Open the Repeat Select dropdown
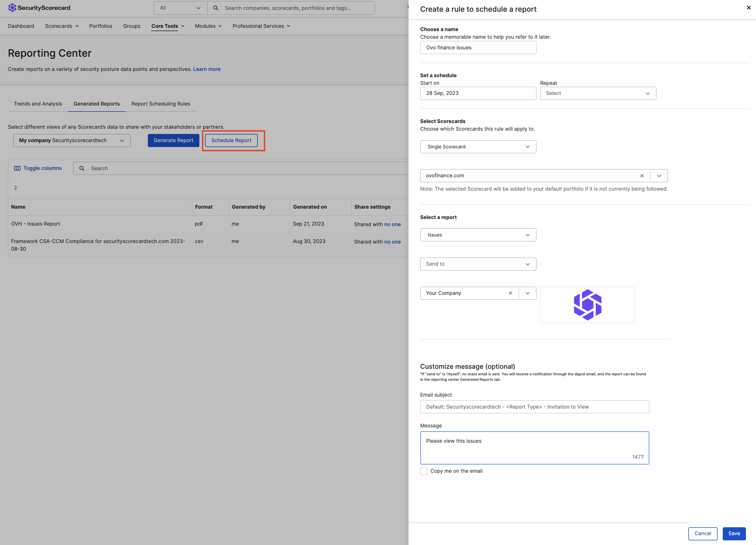Image resolution: width=756 pixels, height=545 pixels. point(598,93)
